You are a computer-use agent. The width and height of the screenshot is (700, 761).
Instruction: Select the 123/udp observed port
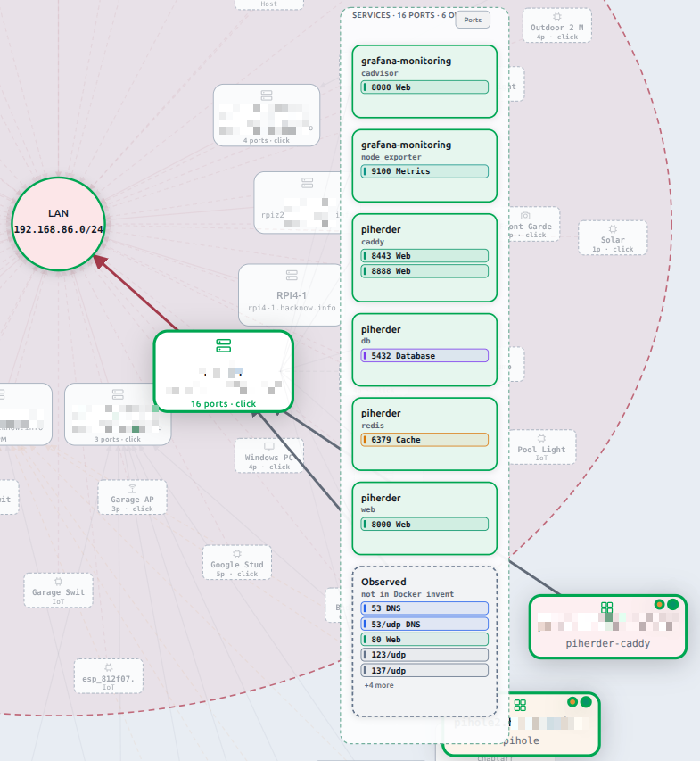(x=424, y=655)
